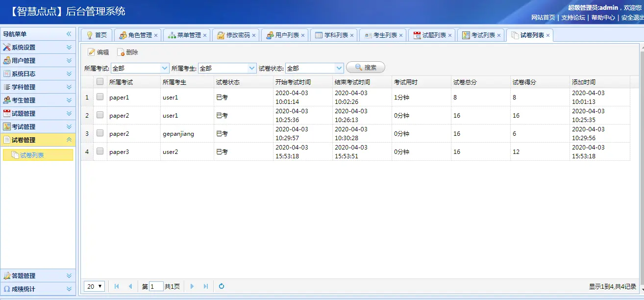Open the 所属考试 dropdown
Image resolution: width=644 pixels, height=300 pixels.
click(165, 68)
